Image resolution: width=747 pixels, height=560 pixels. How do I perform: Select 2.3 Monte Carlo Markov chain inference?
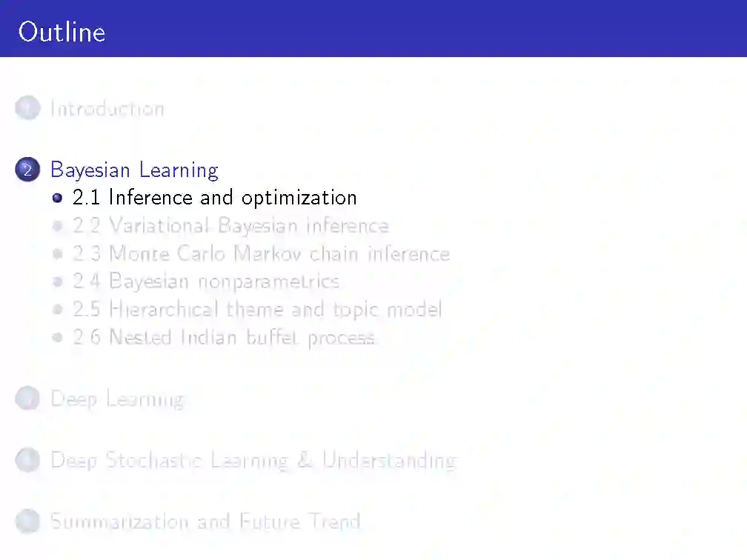[261, 253]
